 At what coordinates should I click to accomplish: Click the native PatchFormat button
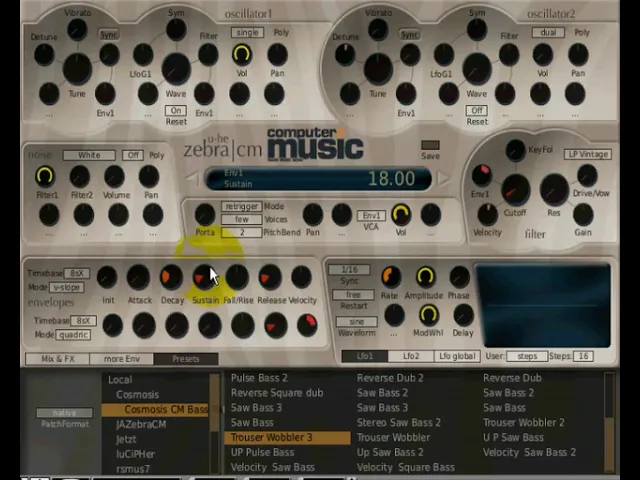click(x=64, y=413)
